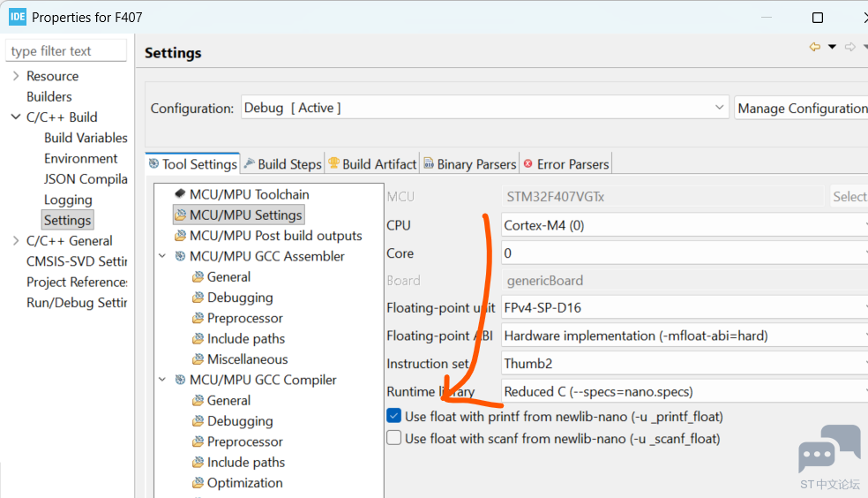Click the MCU/MPU Toolchain icon
The image size is (868, 498).
pos(180,193)
